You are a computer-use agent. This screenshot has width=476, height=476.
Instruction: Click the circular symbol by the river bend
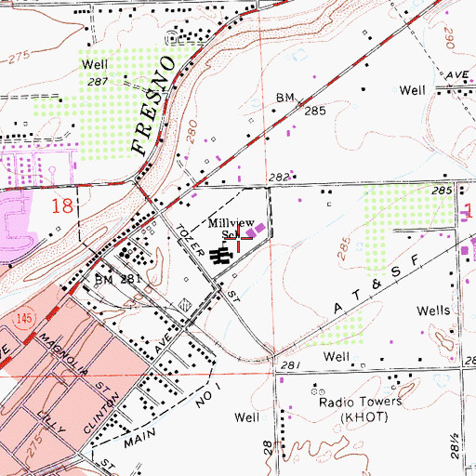pos(172,39)
